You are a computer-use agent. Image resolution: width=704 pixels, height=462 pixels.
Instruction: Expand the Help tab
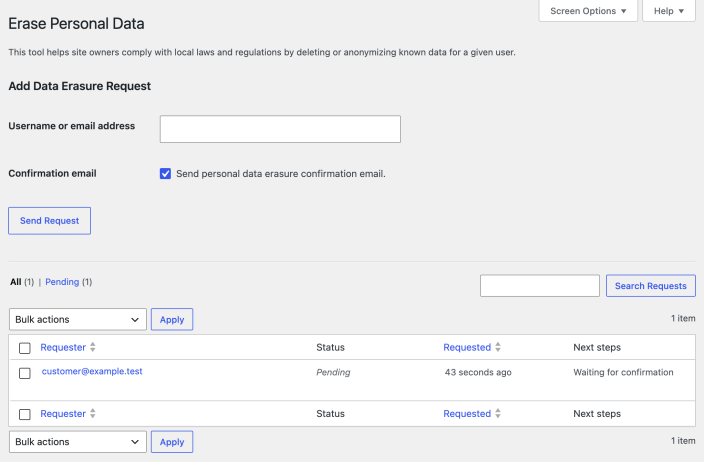pos(669,11)
